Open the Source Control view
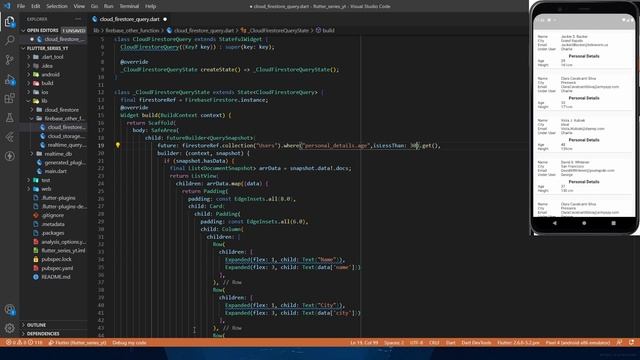Viewport: 640px width, 360px height. click(9, 60)
